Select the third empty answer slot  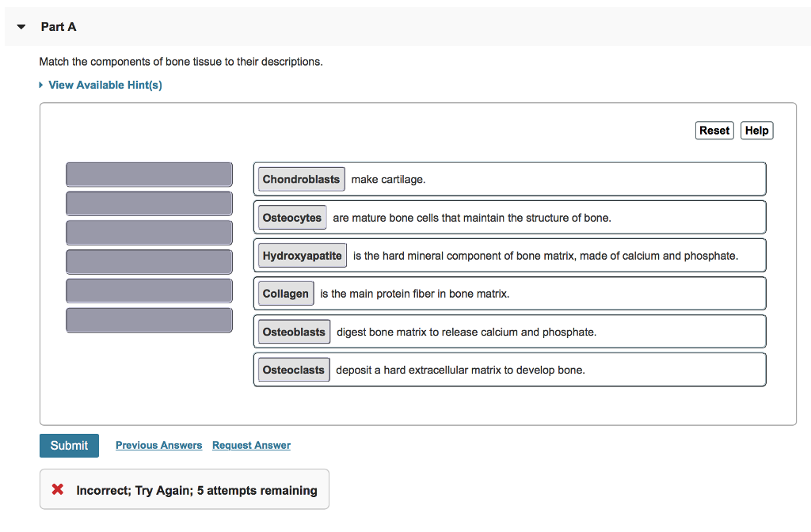pyautogui.click(x=149, y=232)
